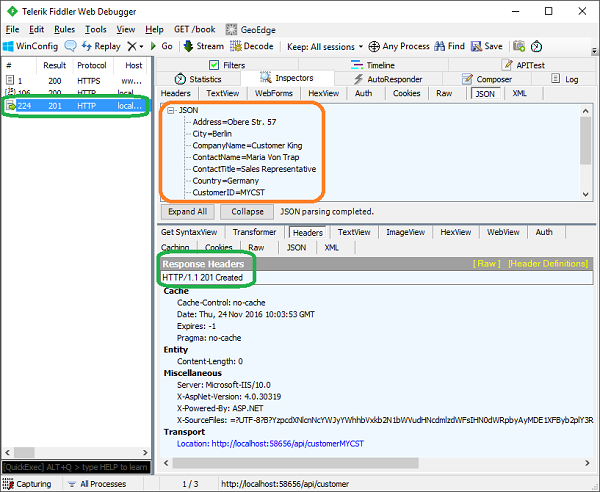The image size is (600, 492).
Task: Select CustomerID=MYCST JSON node
Action: [228, 192]
